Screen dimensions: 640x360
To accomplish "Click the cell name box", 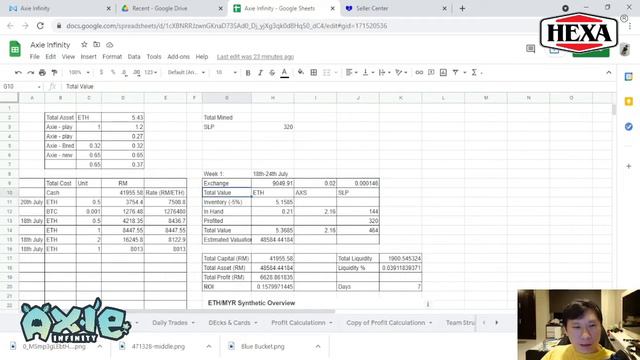I will click(x=22, y=87).
